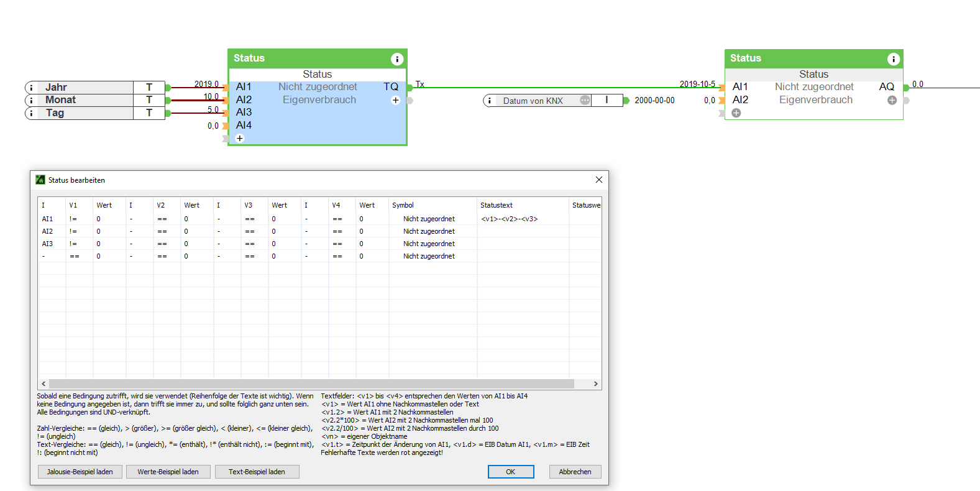Add output via plus below AQ
Image resolution: width=980 pixels, height=491 pixels.
[892, 100]
